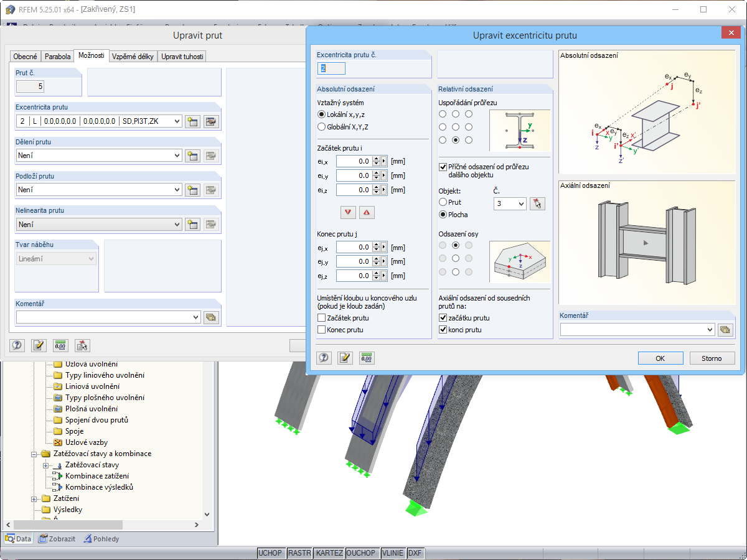Open the Komentář dropdown in the excentricitu dialog
747x560 pixels.
(x=710, y=329)
